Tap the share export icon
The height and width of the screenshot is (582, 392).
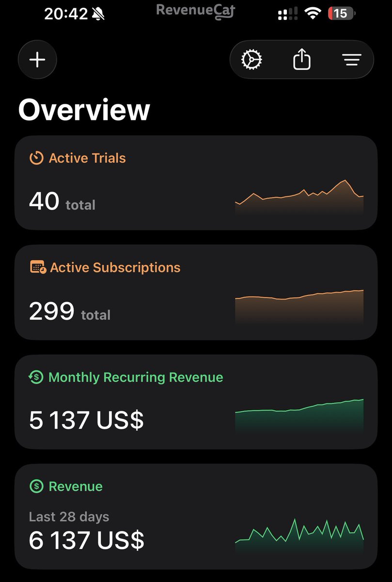coord(302,60)
